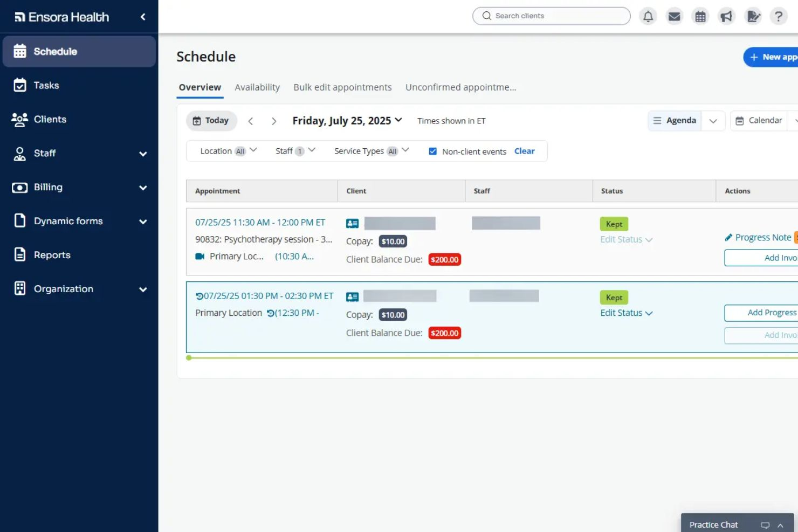Click the client card icon in the 01:30 PM row
Image resolution: width=798 pixels, height=532 pixels.
tap(352, 296)
